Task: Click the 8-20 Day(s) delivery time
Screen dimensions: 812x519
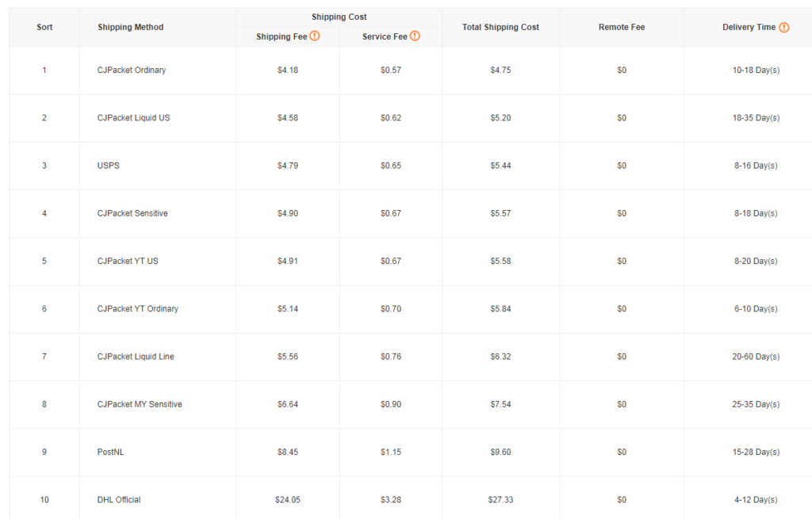Action: point(756,261)
